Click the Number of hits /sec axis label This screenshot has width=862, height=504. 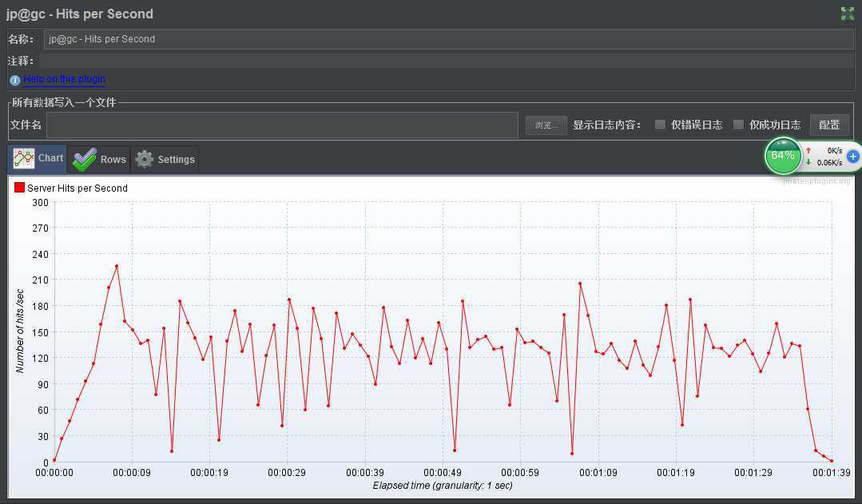tap(20, 331)
